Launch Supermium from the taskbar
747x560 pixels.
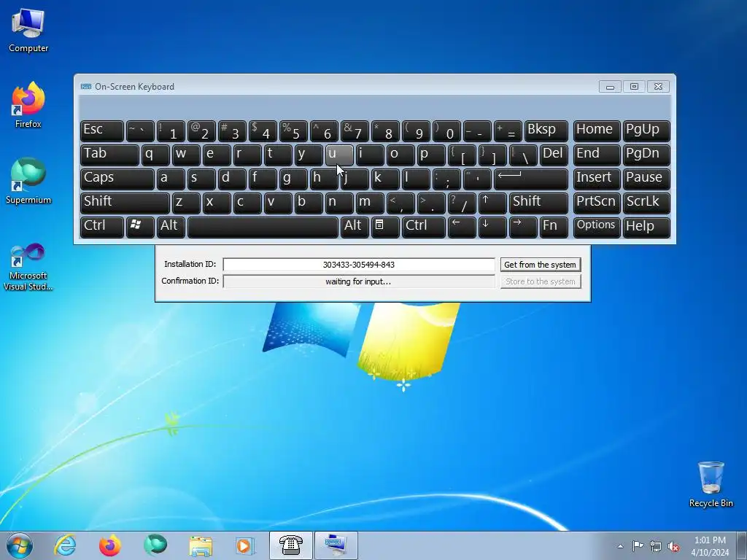[x=155, y=545]
